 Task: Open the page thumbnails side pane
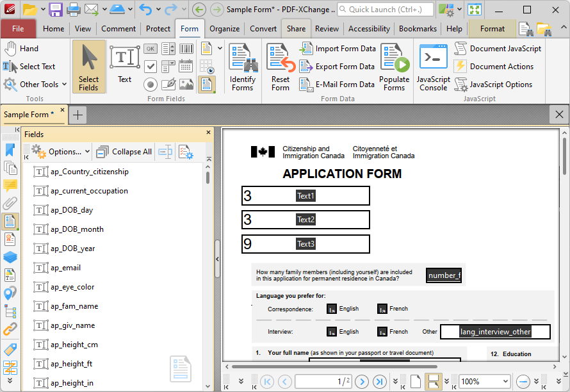[x=10, y=168]
